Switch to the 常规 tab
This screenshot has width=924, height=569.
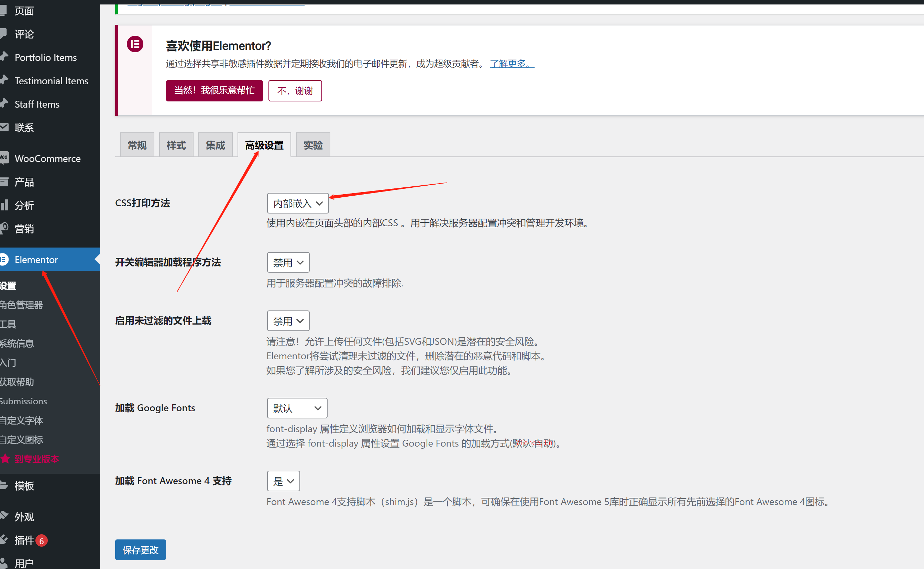tap(137, 145)
